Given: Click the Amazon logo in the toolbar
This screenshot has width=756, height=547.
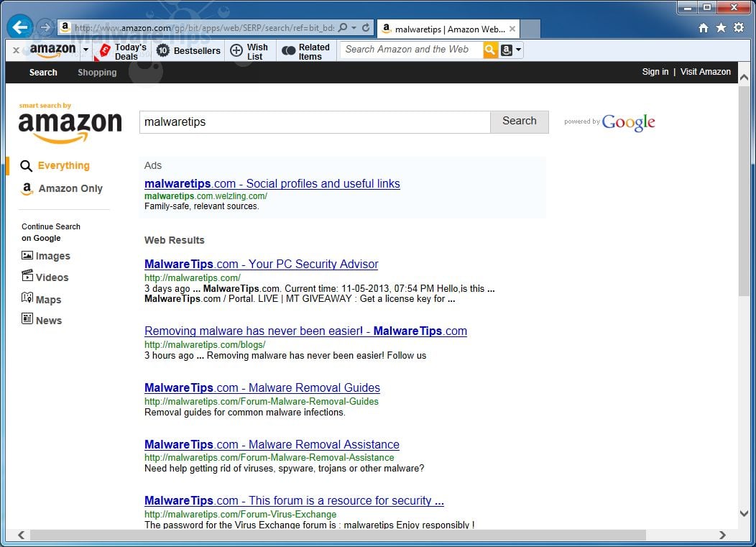Looking at the screenshot, I should pos(52,50).
